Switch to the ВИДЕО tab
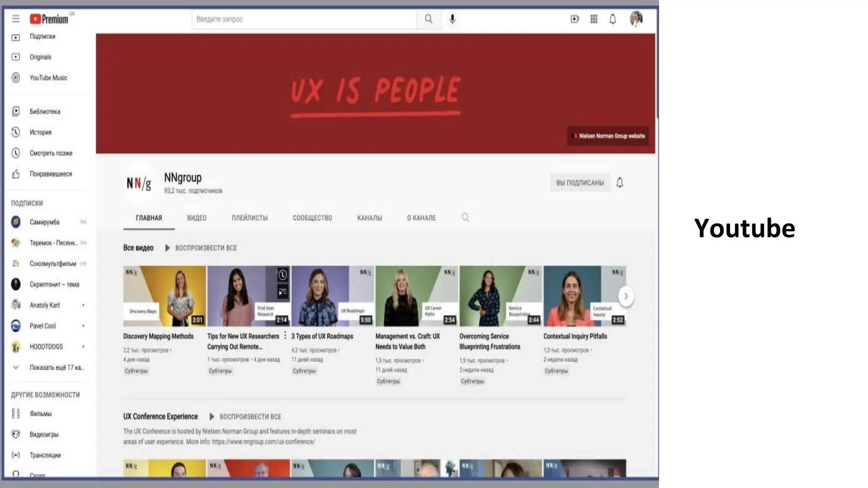868x488 pixels. pos(197,218)
